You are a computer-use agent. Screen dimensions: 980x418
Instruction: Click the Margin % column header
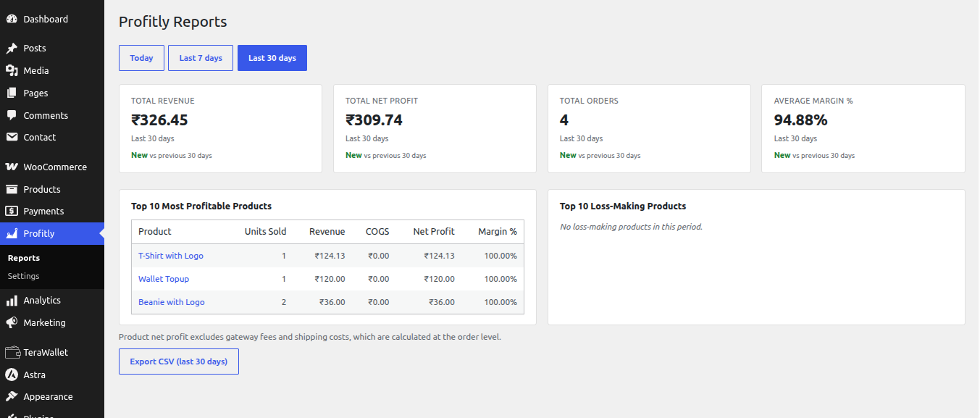click(498, 232)
